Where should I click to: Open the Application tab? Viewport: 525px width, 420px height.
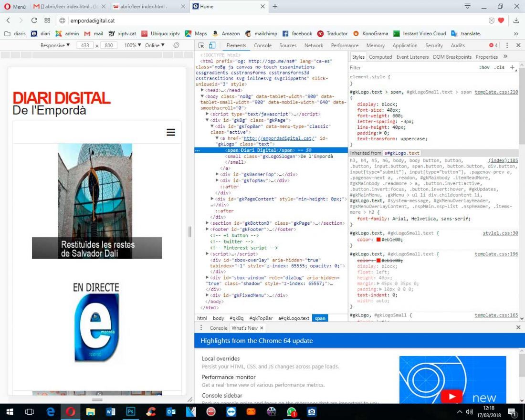point(405,45)
